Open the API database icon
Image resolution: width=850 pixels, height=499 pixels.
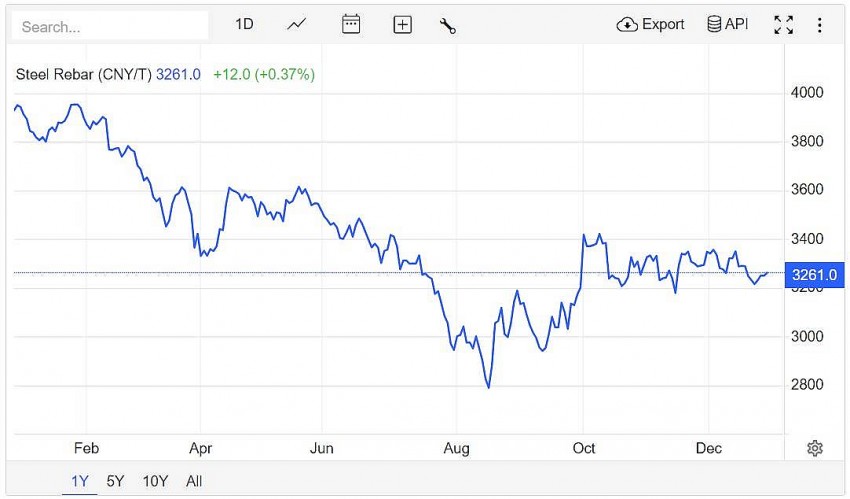pos(714,25)
